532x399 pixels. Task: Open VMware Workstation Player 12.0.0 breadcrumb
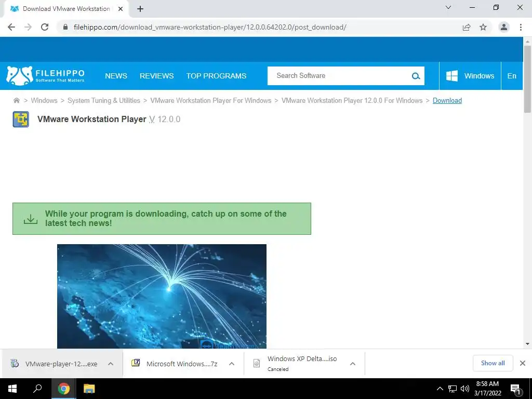click(352, 100)
